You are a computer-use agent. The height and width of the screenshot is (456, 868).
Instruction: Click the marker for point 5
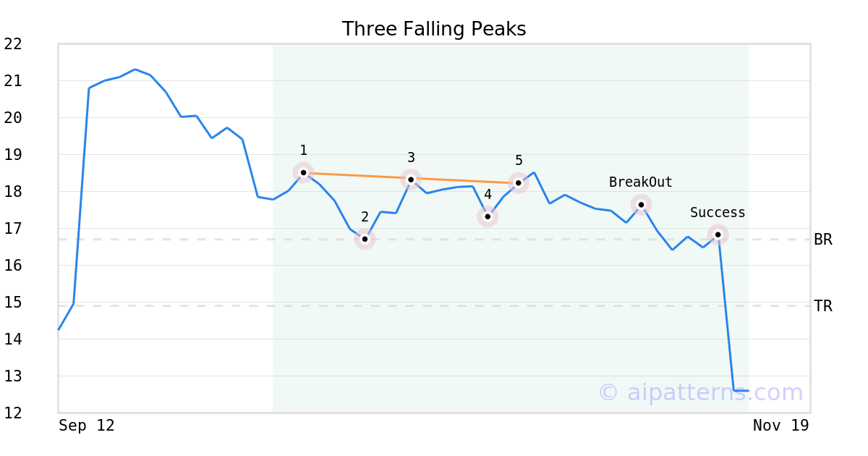coord(518,182)
